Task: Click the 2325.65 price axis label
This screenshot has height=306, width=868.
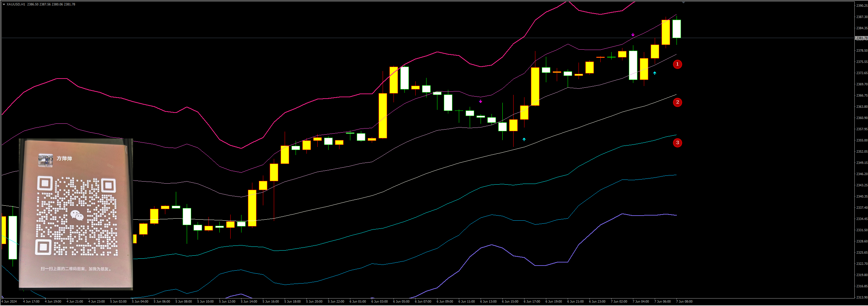Action: (862, 253)
